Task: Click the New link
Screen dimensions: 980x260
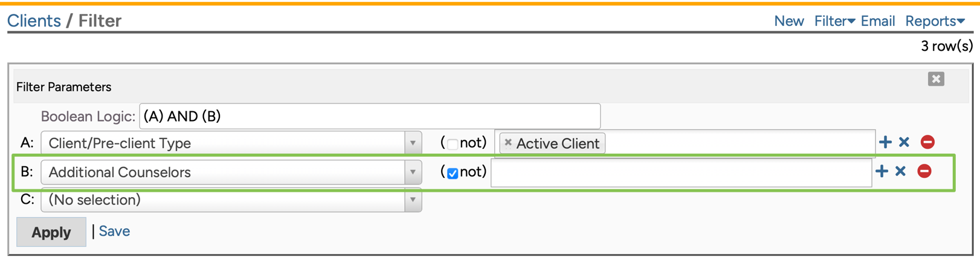Action: pyautogui.click(x=788, y=21)
